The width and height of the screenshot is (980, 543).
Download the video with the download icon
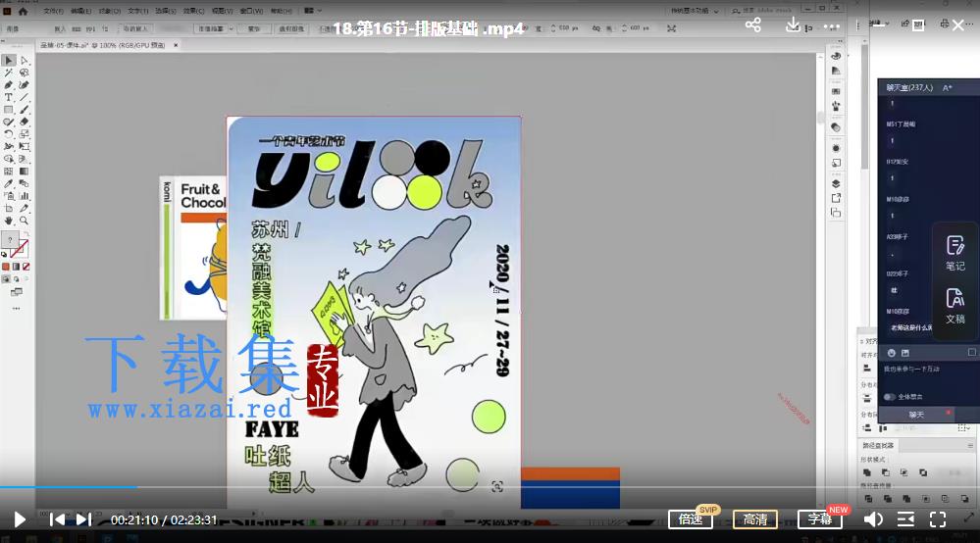click(x=793, y=25)
